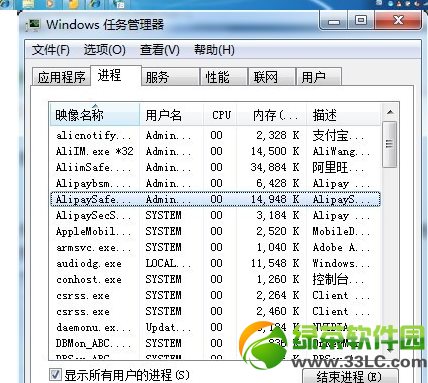Click the 结束进程(E) button
This screenshot has width=428, height=383.
tap(350, 377)
